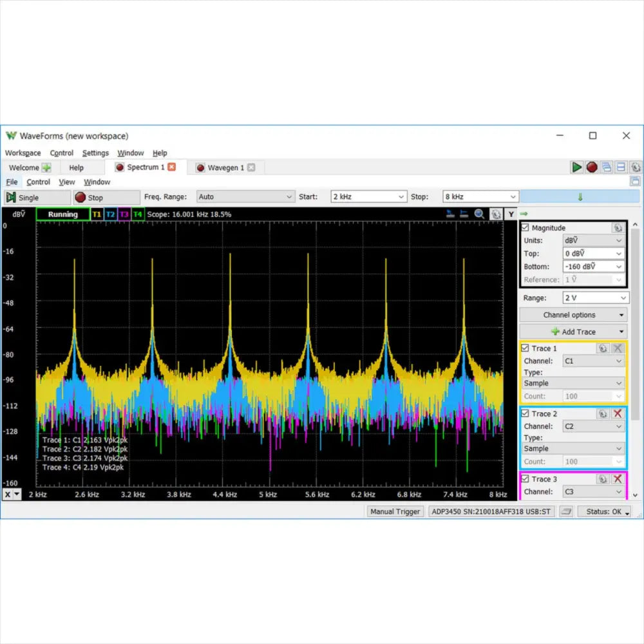Click the green Run all instruments icon
This screenshot has width=644, height=644.
point(577,167)
